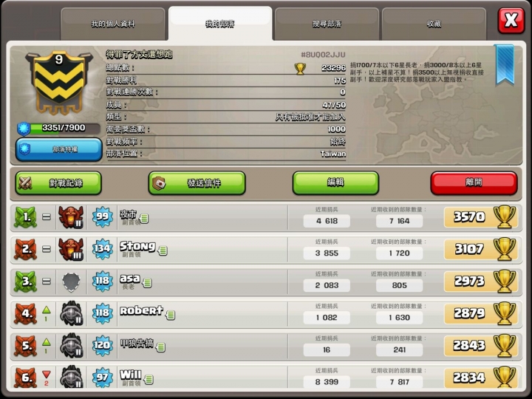Screen dimensions: 532x399
Task: Click asa's unranked grey shield icon
Action: 71,282
